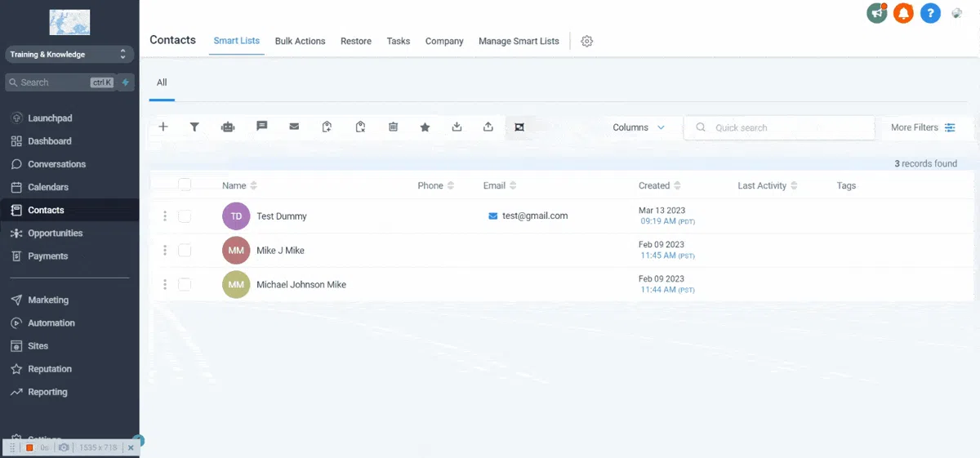Click the More Filters sliders icon
Screen dimensions: 980x458
point(950,127)
